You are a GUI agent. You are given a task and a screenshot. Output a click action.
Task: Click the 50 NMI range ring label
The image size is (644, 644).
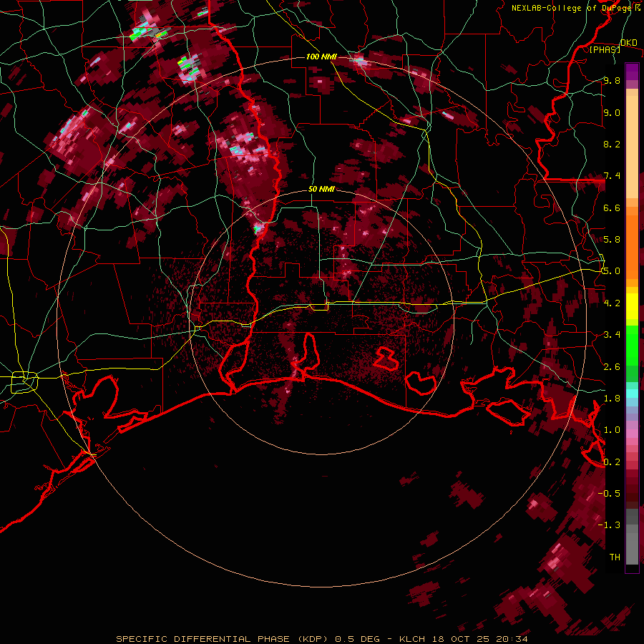tap(321, 189)
